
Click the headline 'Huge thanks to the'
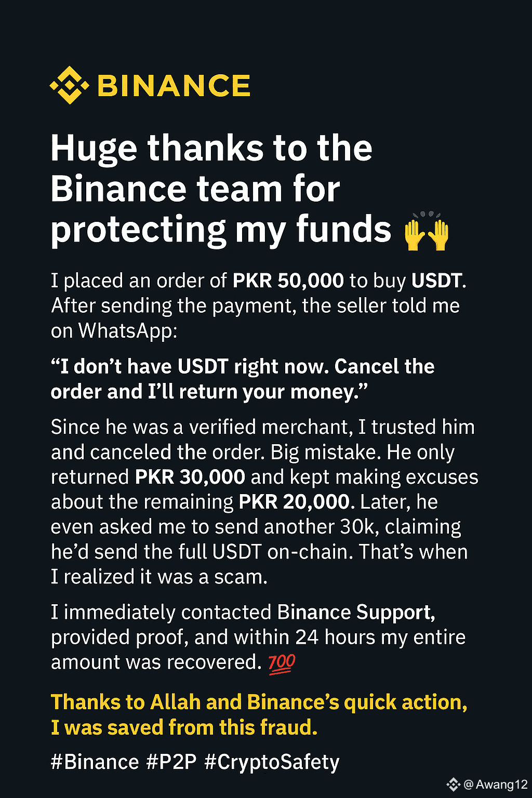click(x=211, y=148)
